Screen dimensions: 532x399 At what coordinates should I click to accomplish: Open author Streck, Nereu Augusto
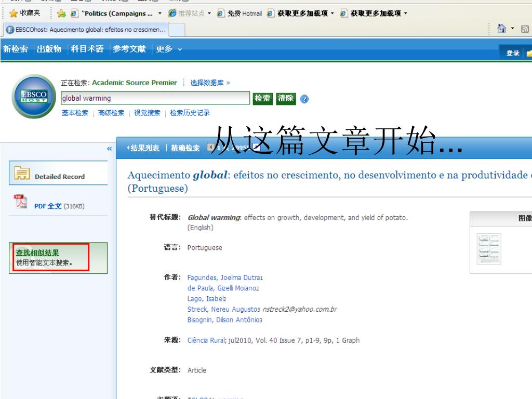click(x=222, y=309)
